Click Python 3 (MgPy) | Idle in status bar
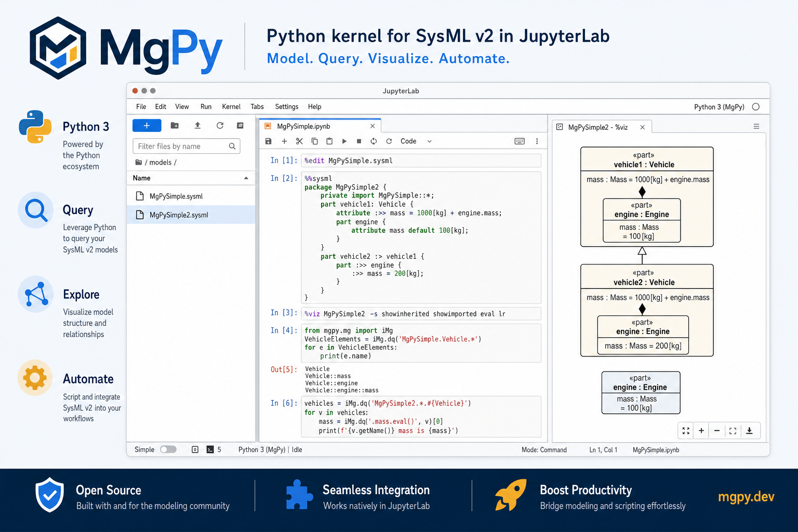This screenshot has height=532, width=798. 270,450
